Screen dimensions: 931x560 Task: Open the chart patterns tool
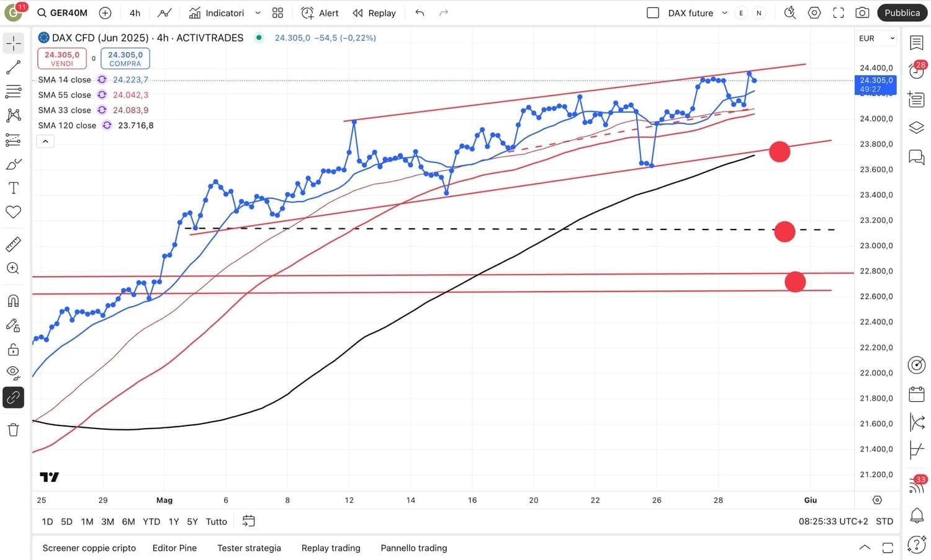(x=14, y=115)
